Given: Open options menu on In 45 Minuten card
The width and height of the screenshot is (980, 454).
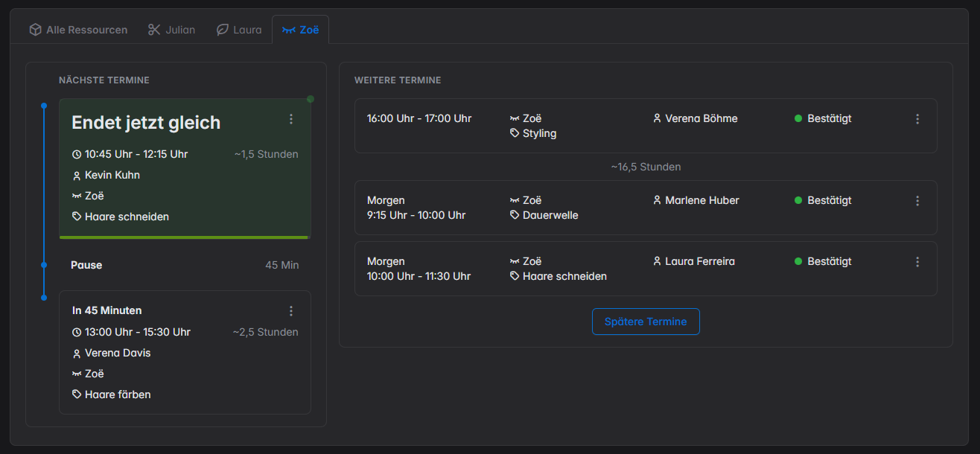Looking at the screenshot, I should 291,311.
